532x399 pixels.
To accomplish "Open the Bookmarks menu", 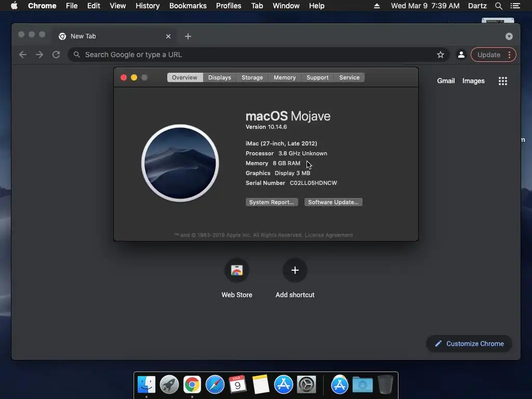I will click(x=188, y=6).
